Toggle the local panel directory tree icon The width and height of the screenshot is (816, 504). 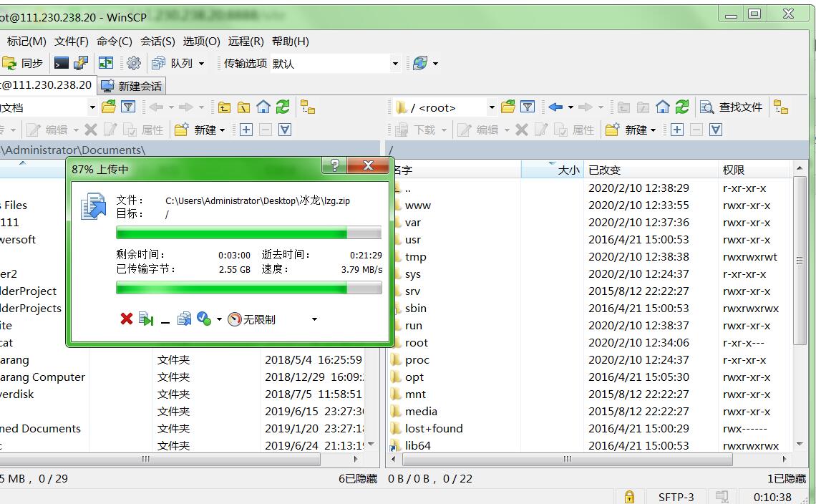click(x=308, y=107)
